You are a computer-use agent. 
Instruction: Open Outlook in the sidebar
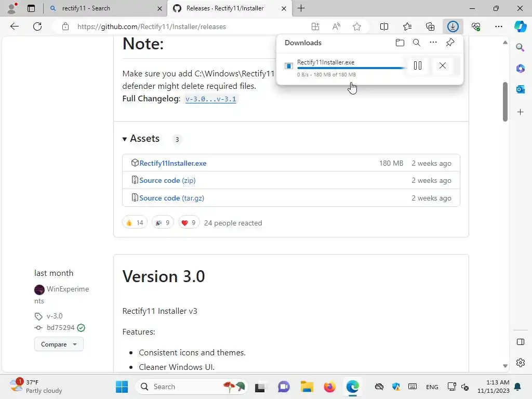pyautogui.click(x=520, y=89)
